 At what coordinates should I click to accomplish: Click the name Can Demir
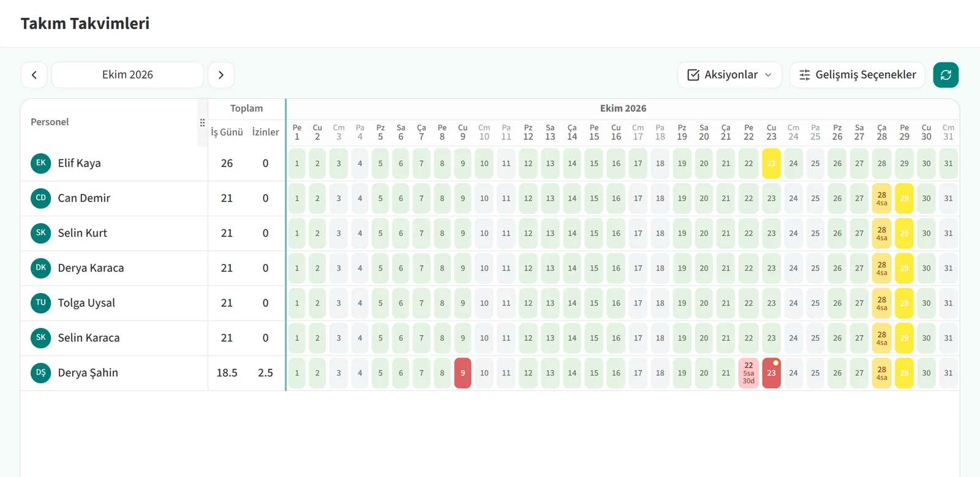click(x=84, y=198)
